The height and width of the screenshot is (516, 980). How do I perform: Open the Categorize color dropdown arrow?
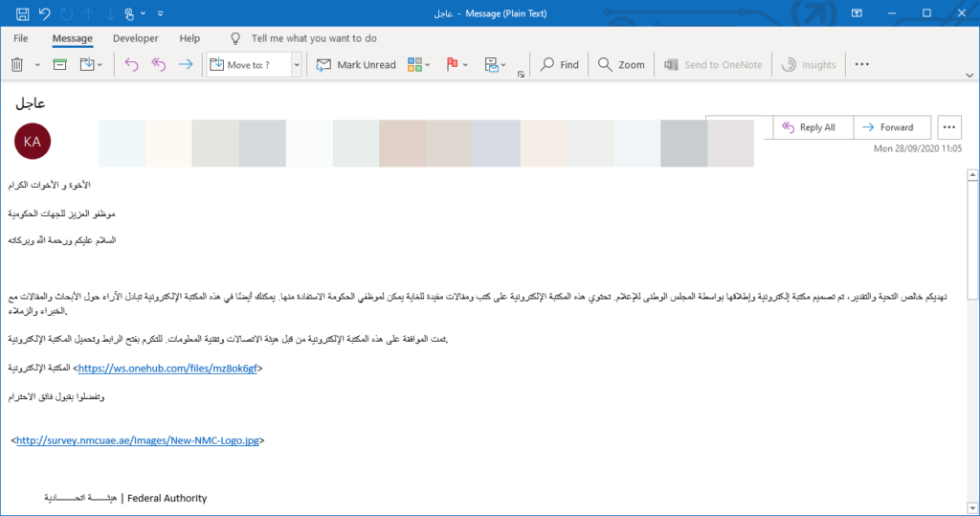tap(428, 64)
